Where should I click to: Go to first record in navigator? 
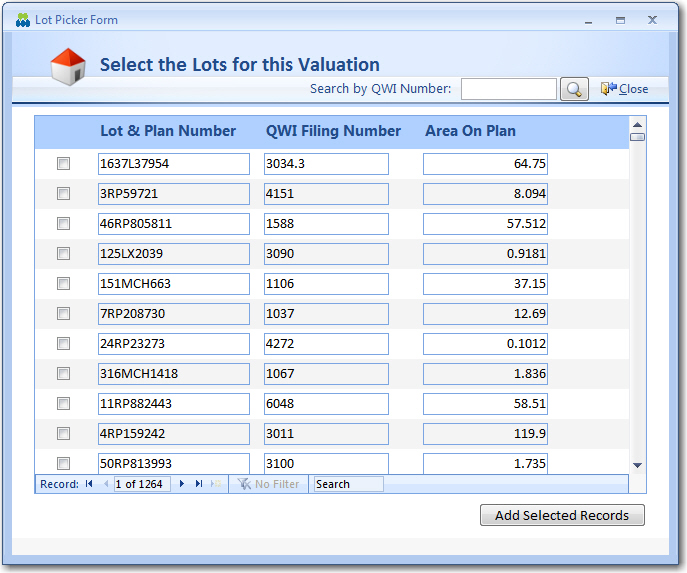pyautogui.click(x=89, y=484)
